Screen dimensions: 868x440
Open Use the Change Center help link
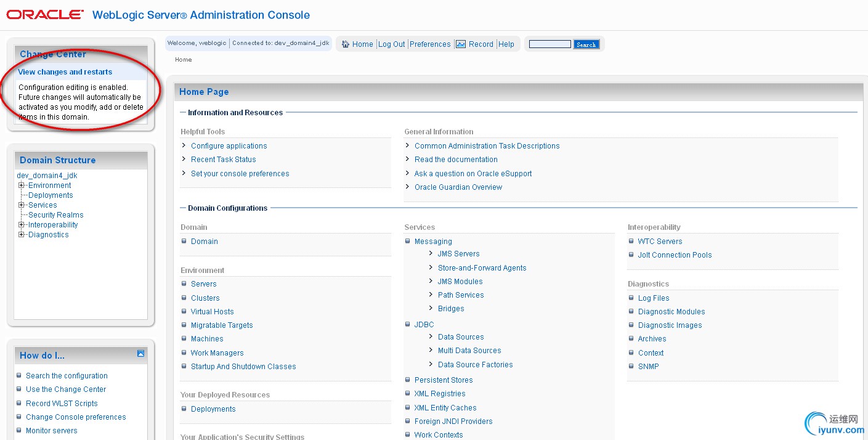pos(66,389)
